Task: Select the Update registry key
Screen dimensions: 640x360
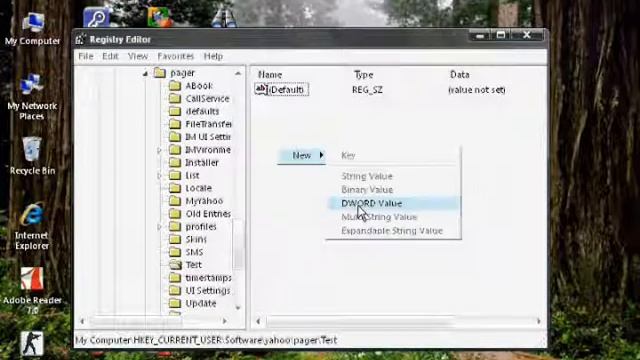Action: click(201, 304)
